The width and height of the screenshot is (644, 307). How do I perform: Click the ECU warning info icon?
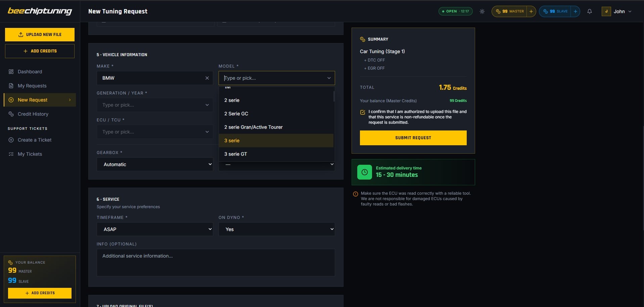(356, 194)
